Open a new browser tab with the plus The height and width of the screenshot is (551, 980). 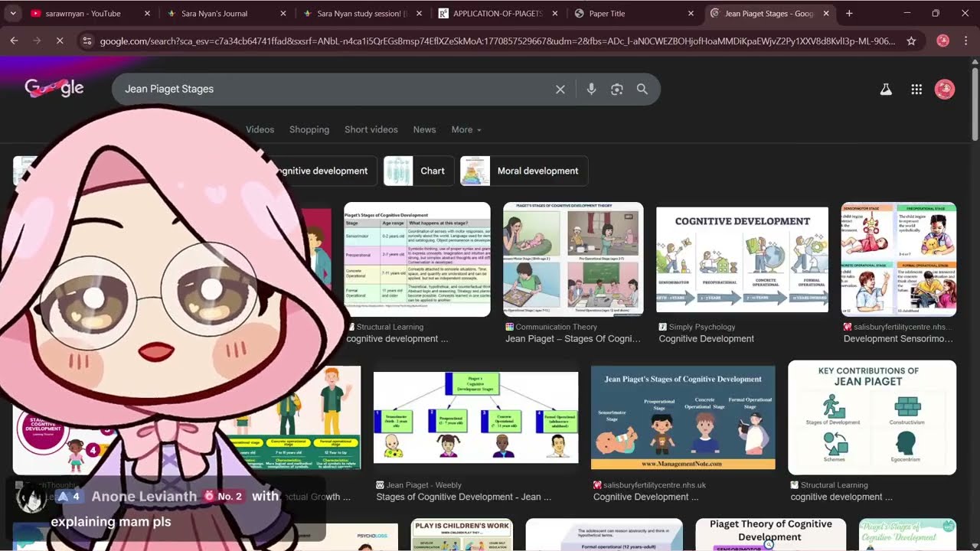pyautogui.click(x=849, y=13)
